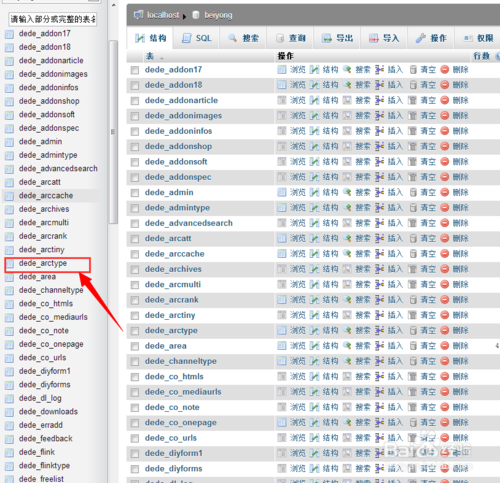Click structure icon for dede_addonarticle row

[314, 100]
